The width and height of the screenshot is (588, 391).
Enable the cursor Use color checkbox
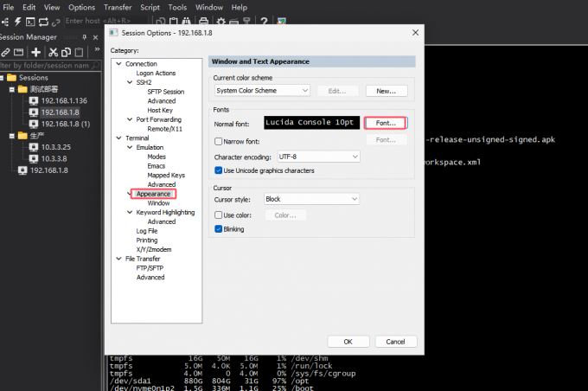tap(218, 215)
